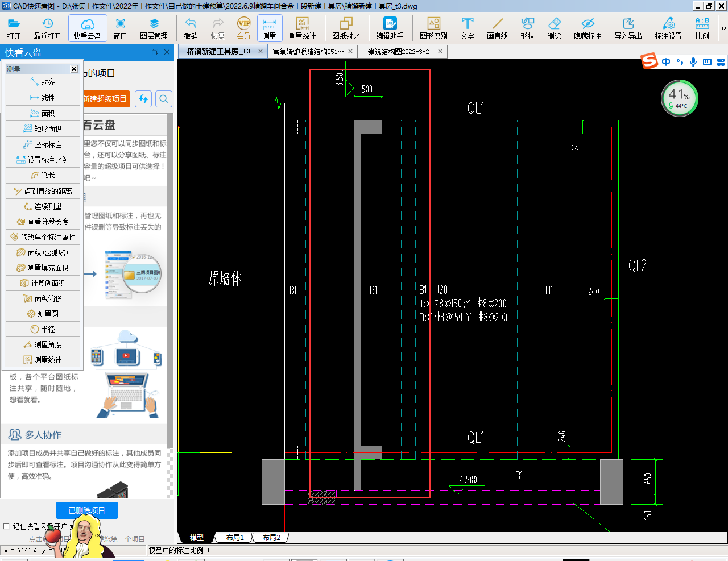Screen dimensions: 728x561
Task: Select the 文字 text tool
Action: 468,28
